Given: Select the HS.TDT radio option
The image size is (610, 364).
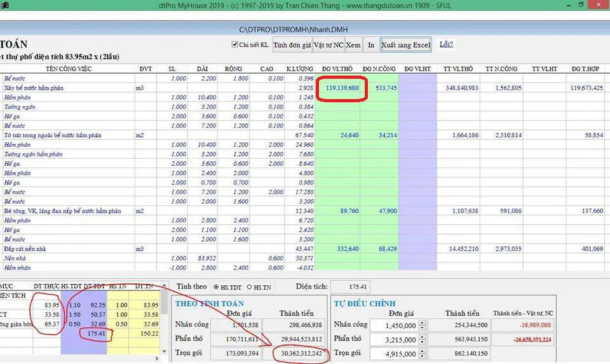Looking at the screenshot, I should pos(217,287).
